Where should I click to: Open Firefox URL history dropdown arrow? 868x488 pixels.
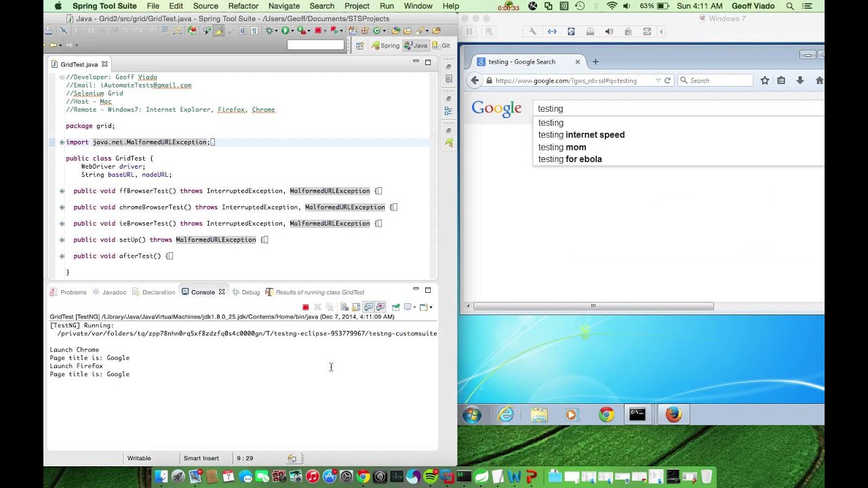657,81
